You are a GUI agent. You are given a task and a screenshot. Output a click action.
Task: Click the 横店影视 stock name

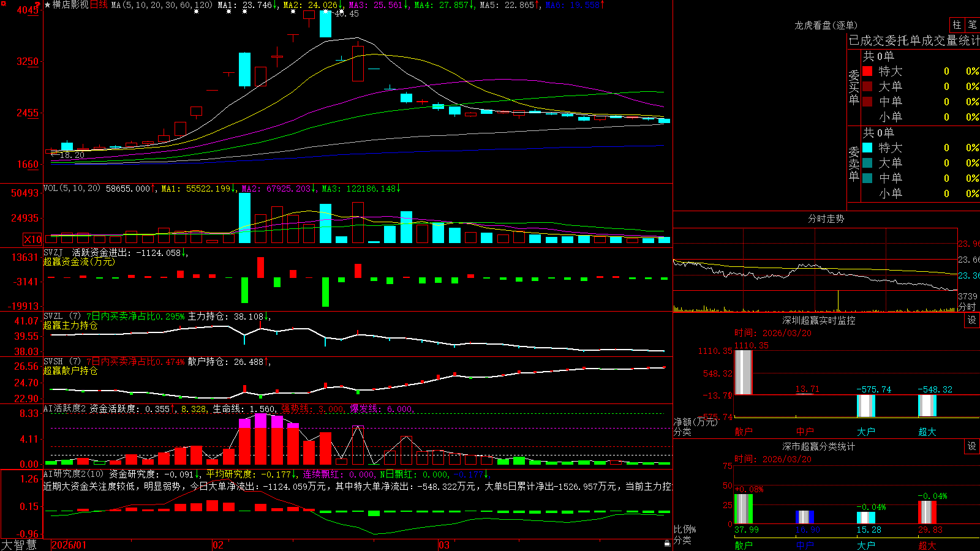[x=70, y=5]
